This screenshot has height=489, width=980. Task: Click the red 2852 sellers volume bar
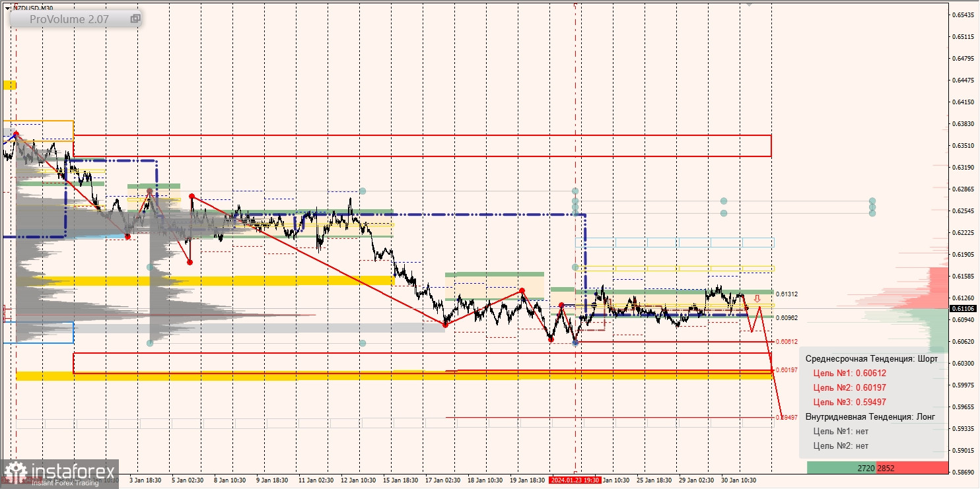click(912, 468)
